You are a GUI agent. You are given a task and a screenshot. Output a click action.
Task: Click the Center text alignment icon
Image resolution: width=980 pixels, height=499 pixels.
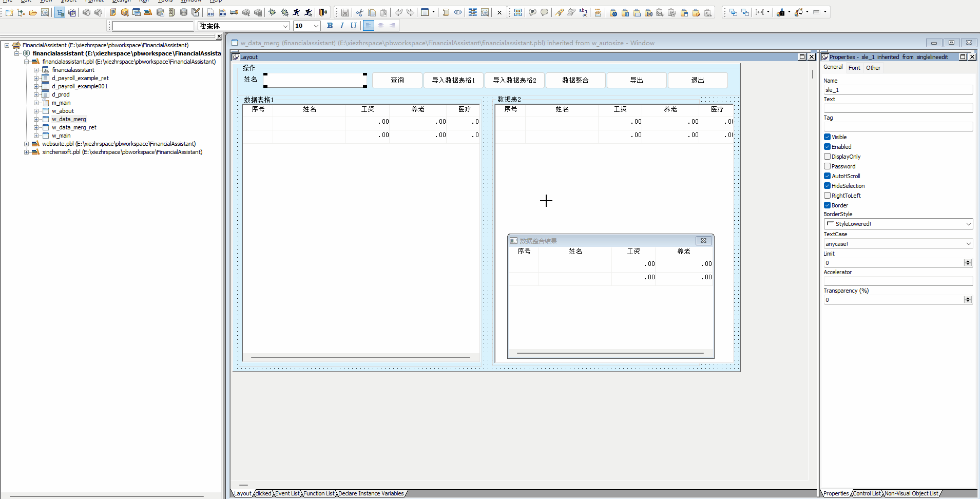[380, 26]
